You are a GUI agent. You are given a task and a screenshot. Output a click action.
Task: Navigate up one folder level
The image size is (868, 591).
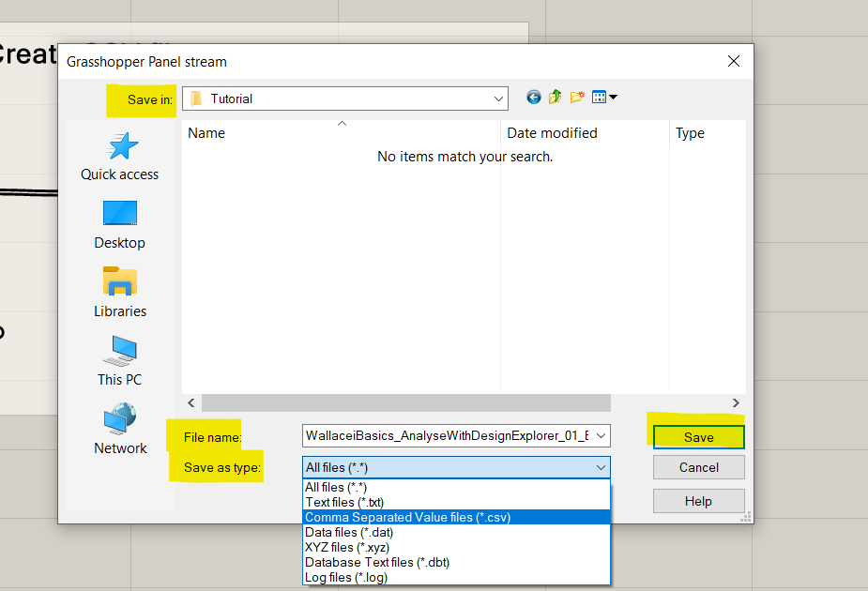pyautogui.click(x=555, y=97)
